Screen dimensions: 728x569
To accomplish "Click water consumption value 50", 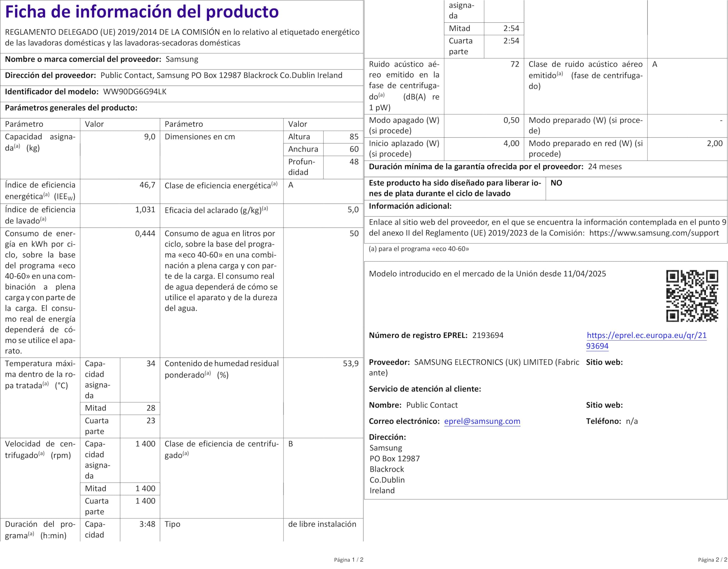I will 354,234.
